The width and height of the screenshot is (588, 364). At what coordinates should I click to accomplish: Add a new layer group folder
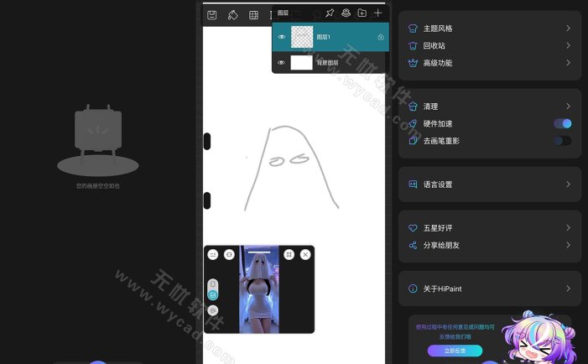362,13
